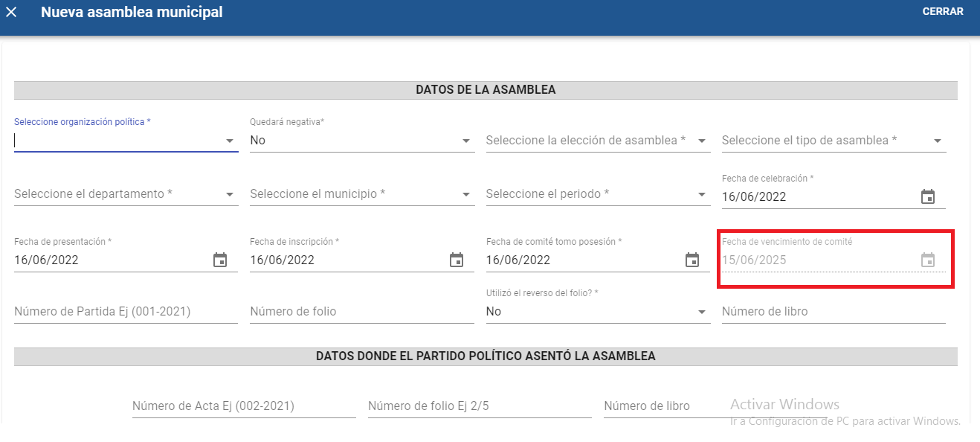Open the periodo dropdown
This screenshot has height=442, width=980.
(x=598, y=194)
